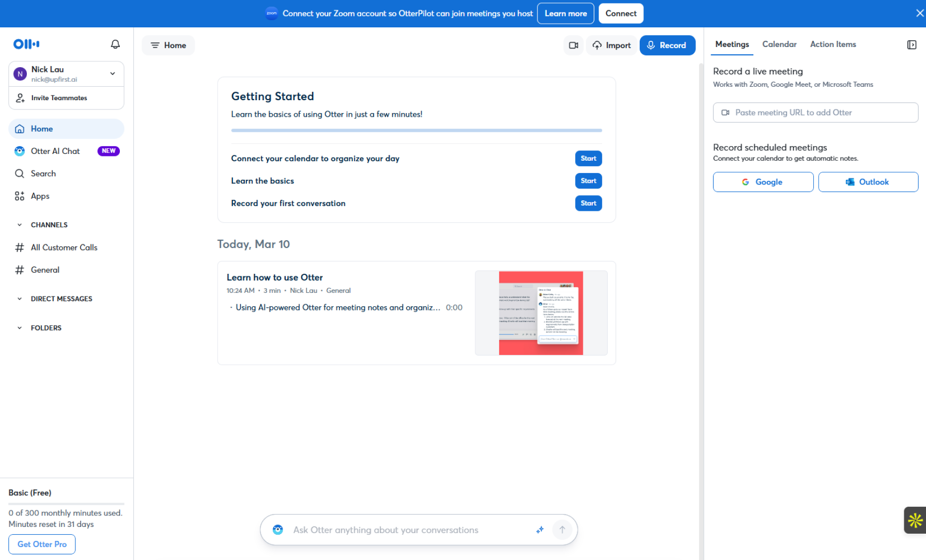This screenshot has width=926, height=560.
Task: Click the Ask Otter anything input
Action: pyautogui.click(x=385, y=530)
